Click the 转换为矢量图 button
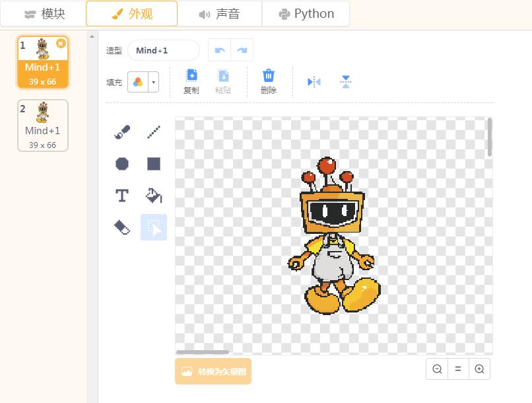 click(x=213, y=371)
